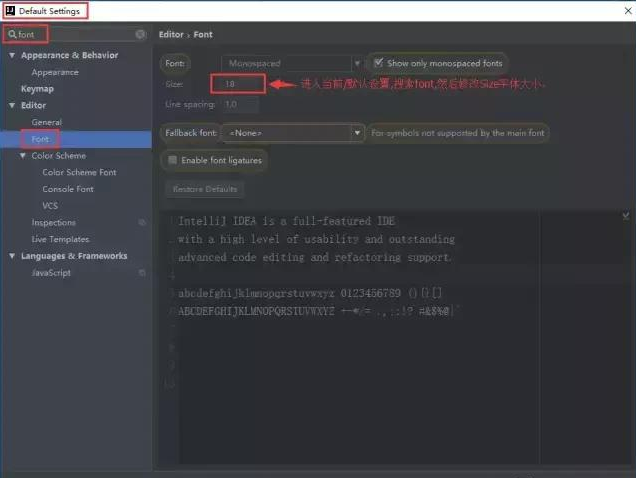Toggle Show only monospaced fonts checkbox
The width and height of the screenshot is (636, 478).
click(378, 63)
